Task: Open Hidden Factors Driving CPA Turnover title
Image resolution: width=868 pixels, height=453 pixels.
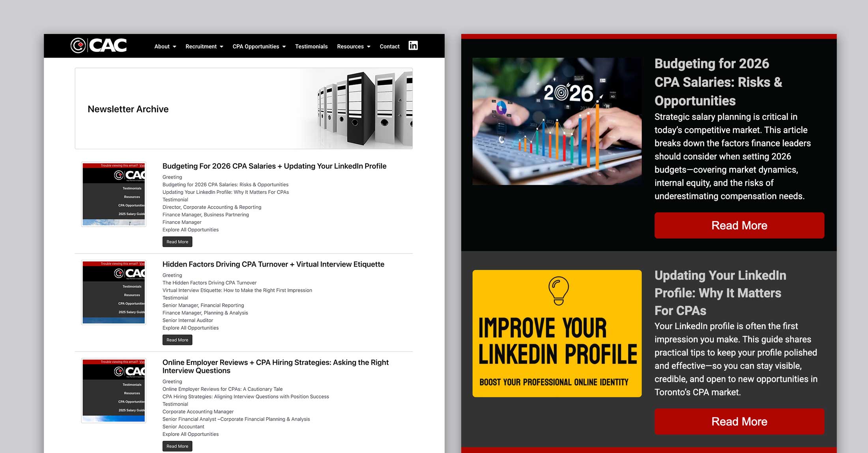Action: click(x=273, y=264)
